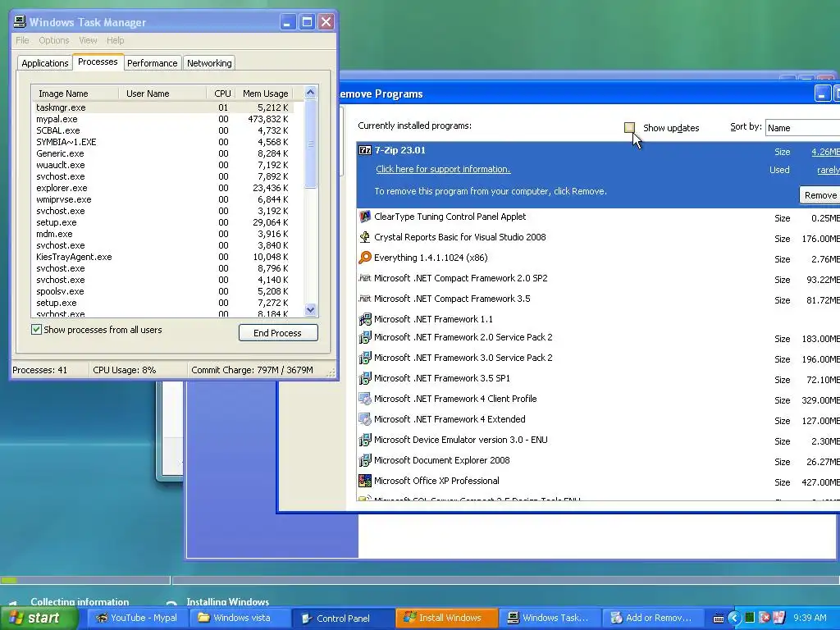Click the .NET Framework 4 Client Profile icon
840x630 pixels.
click(x=365, y=399)
